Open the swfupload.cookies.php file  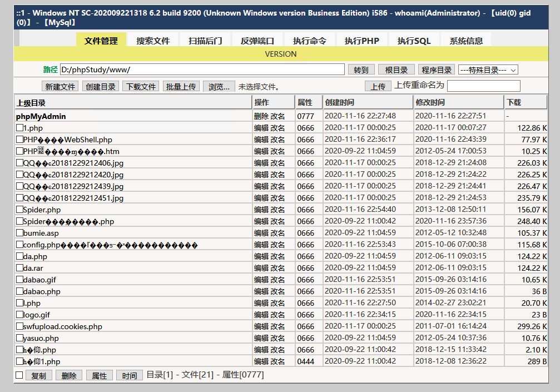coord(62,326)
